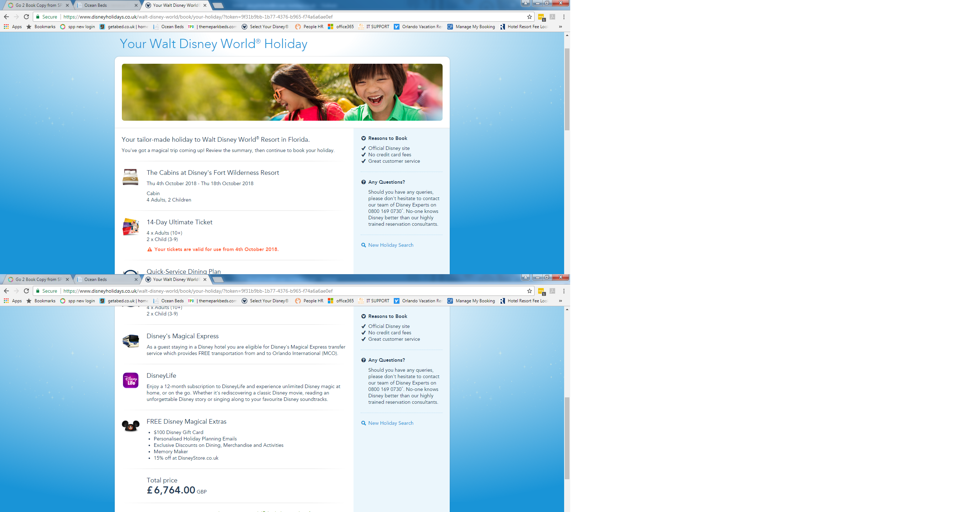
Task: Click the bus icon for Disney's Magical Express
Action: coord(130,341)
